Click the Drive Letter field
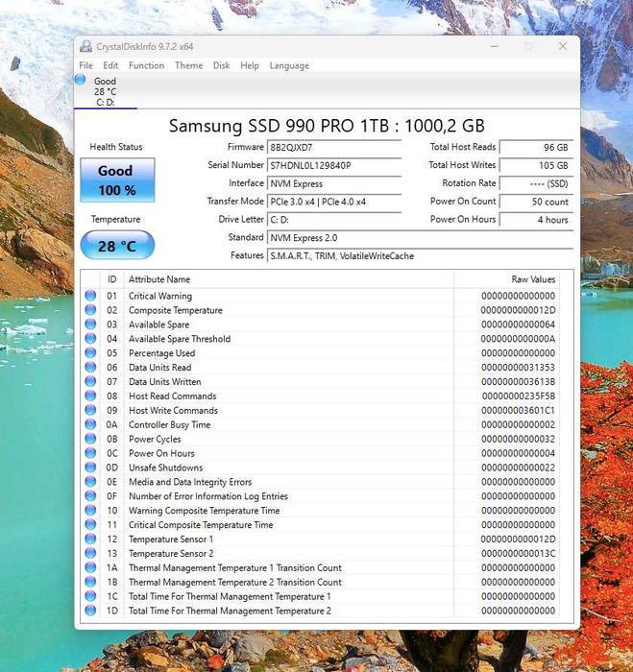The image size is (633, 672). pyautogui.click(x=334, y=220)
